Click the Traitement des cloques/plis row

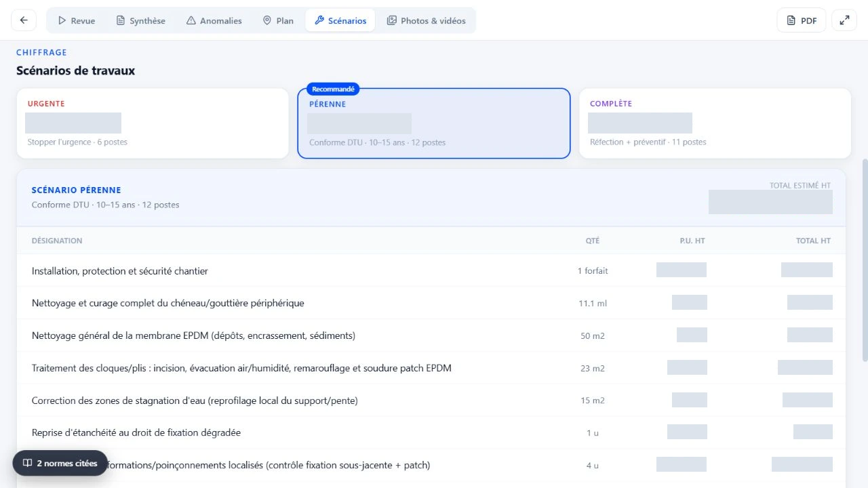(431, 368)
